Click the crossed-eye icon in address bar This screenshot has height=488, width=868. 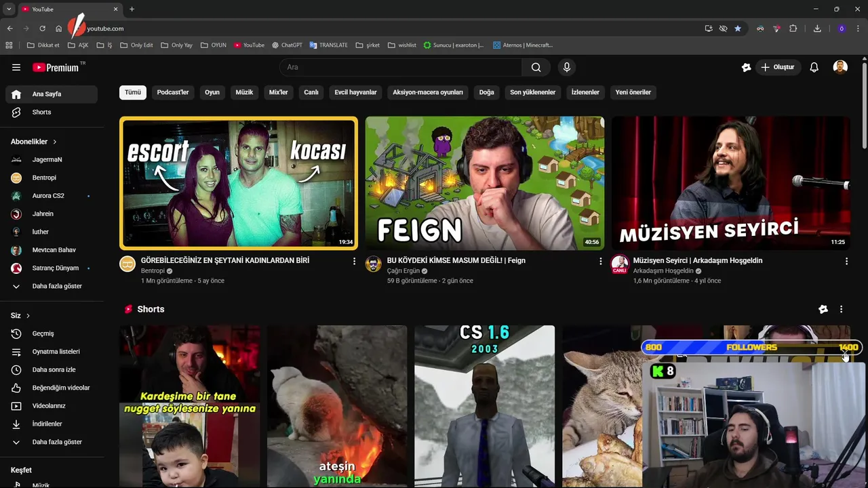[723, 28]
